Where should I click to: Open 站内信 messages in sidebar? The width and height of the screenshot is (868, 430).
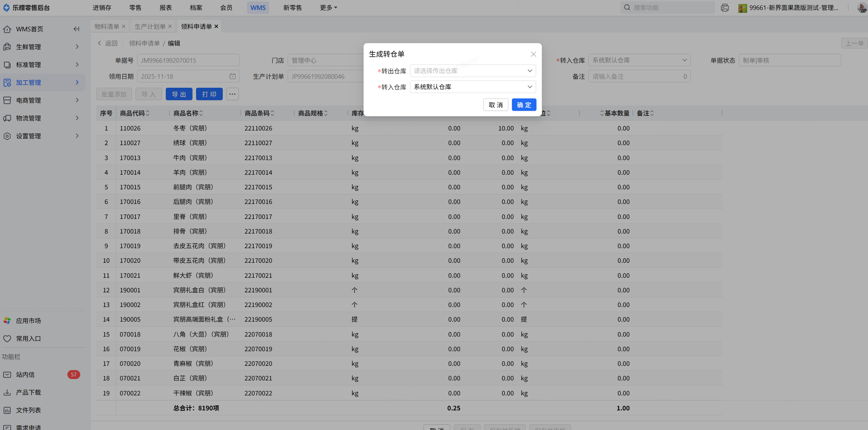coord(25,374)
